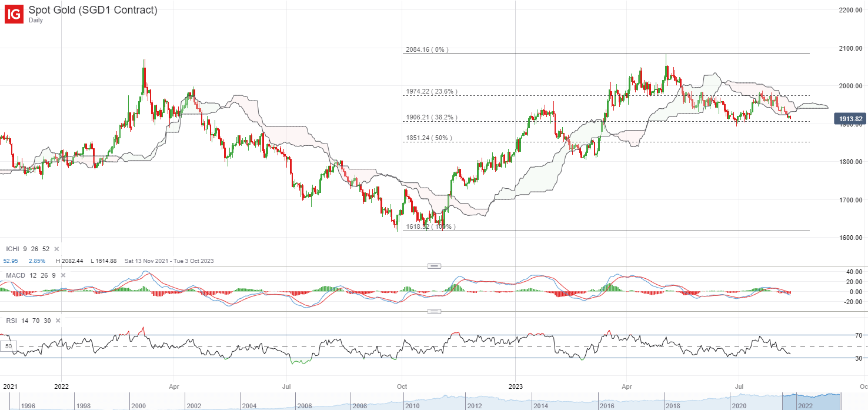Click the 1906.21 (38.2%) retracement label

point(432,117)
